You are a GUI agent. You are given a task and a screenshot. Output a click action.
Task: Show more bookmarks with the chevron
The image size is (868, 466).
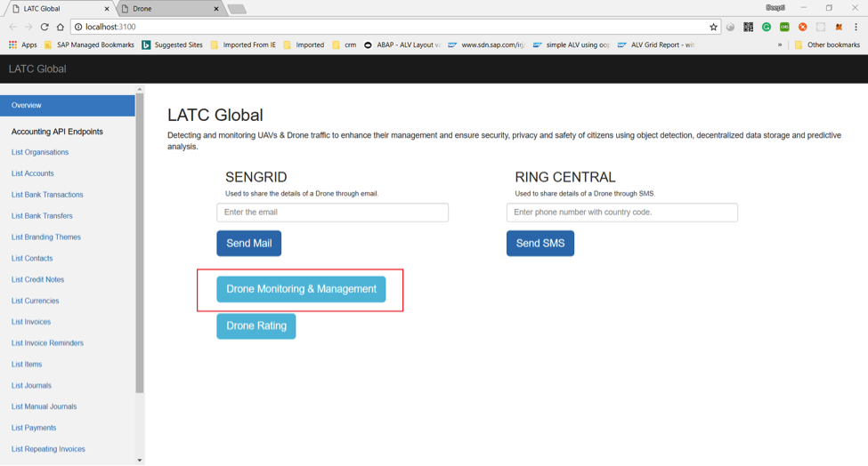780,44
